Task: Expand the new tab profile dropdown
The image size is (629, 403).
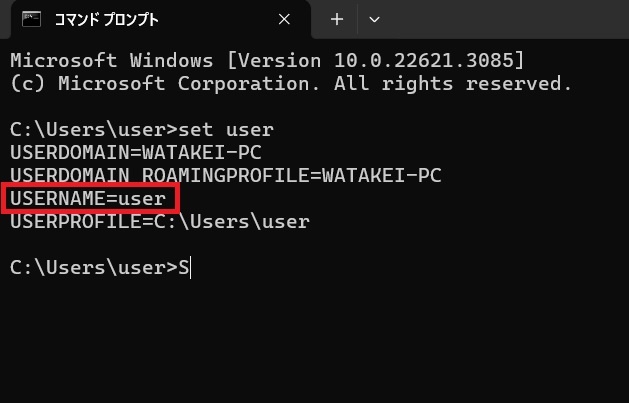Action: [x=374, y=19]
